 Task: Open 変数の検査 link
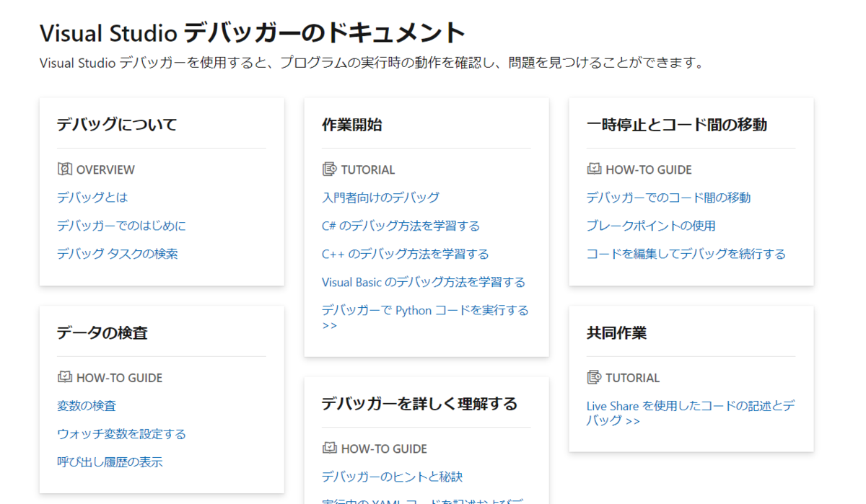(87, 406)
